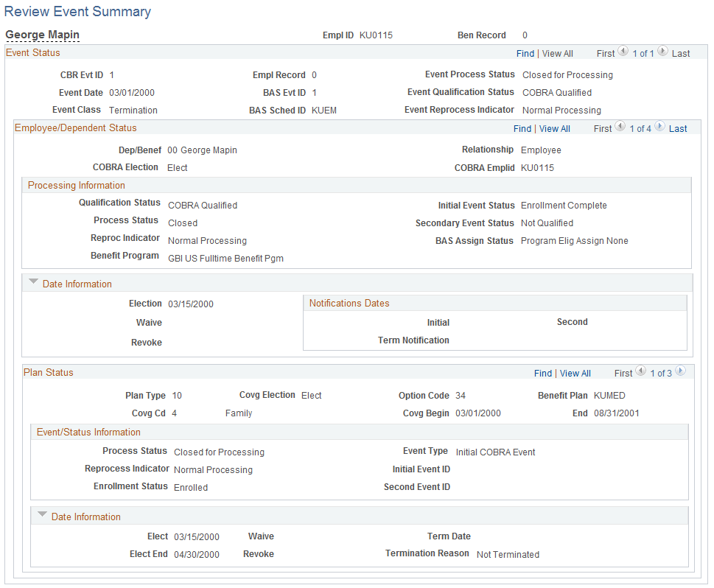Click Termination Reason Not Terminated
Screen dimensions: 714x588
click(x=508, y=554)
